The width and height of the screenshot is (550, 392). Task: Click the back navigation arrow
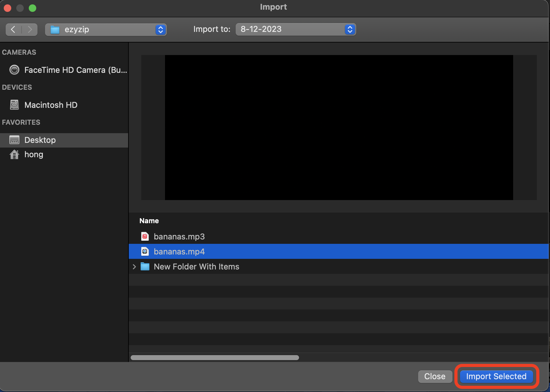13,29
